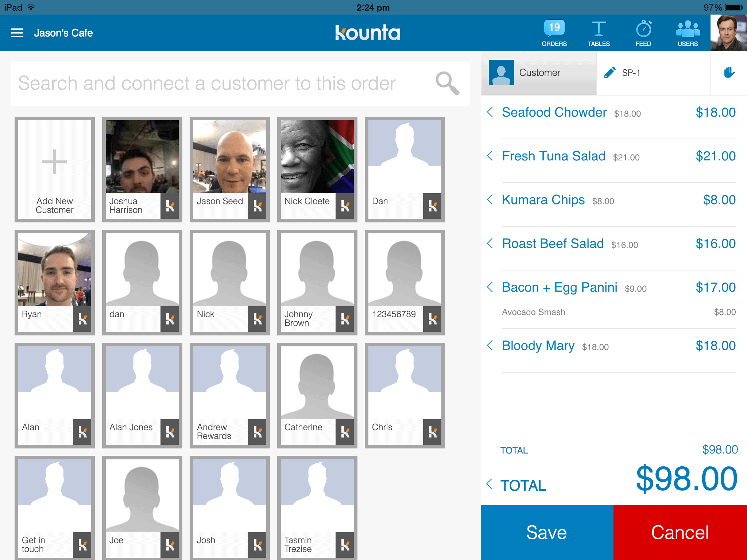Screen dimensions: 747x560
Task: Tap the Roast Beef Salad $16.00 line total
Action: click(716, 244)
